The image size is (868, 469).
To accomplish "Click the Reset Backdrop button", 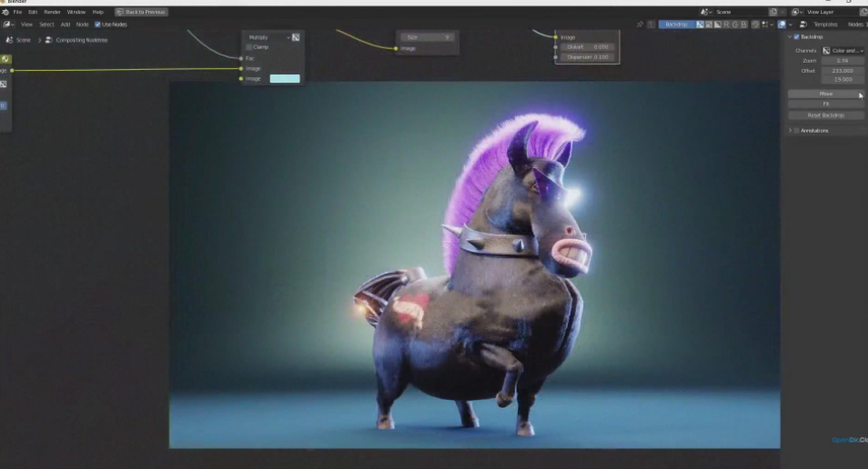I will 826,115.
